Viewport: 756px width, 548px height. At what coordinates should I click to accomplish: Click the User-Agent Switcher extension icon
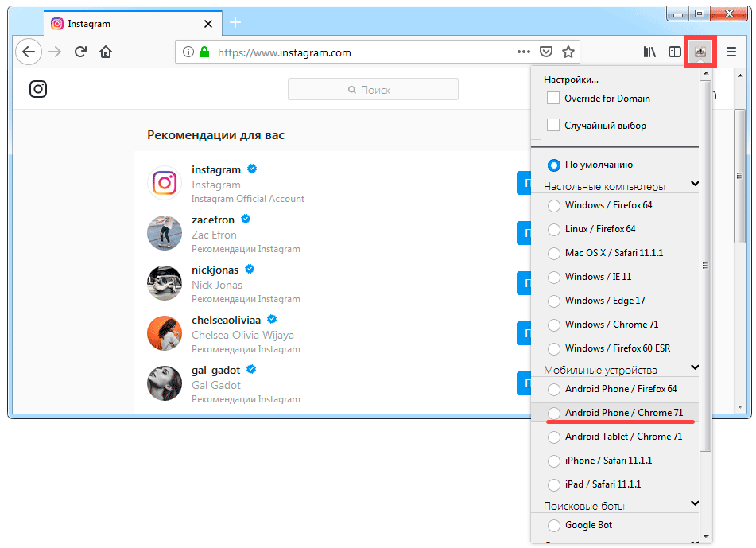(700, 52)
